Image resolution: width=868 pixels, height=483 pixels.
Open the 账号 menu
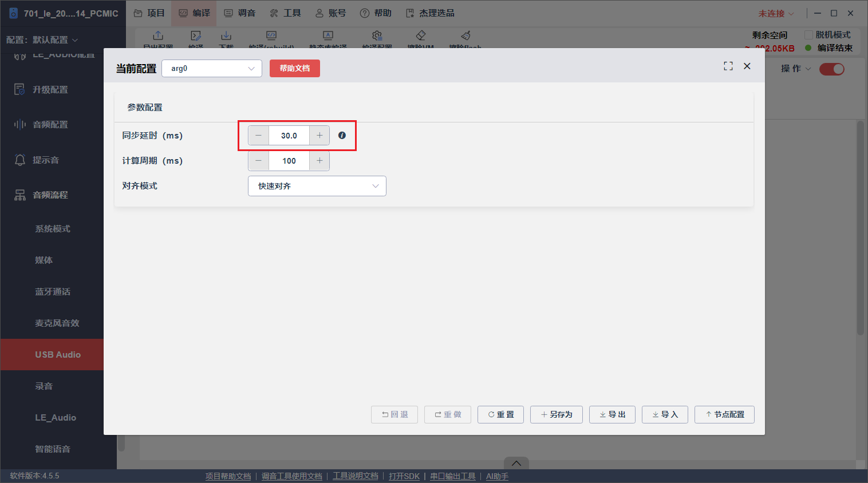331,13
